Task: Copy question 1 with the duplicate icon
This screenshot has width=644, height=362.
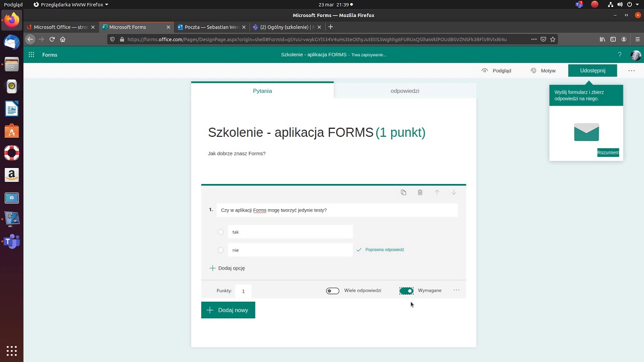Action: [404, 193]
